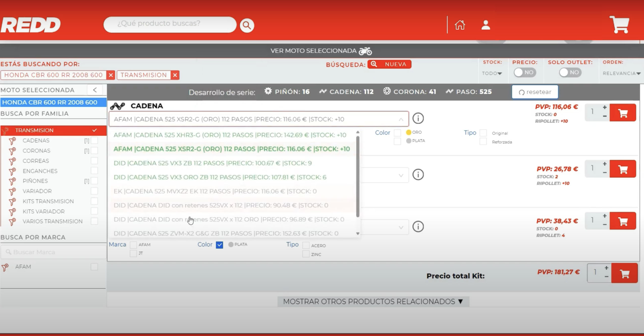Open the user account icon
Viewport: 644px width, 336px height.
click(486, 25)
